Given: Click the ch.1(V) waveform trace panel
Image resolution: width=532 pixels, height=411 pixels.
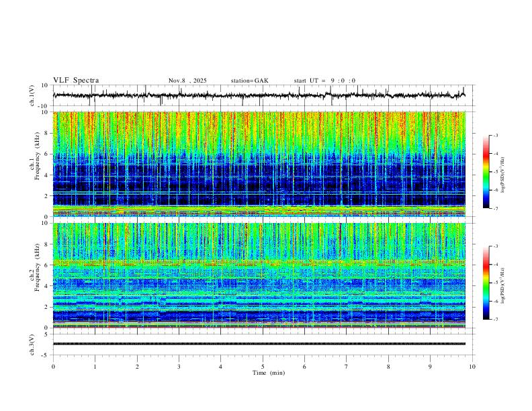Looking at the screenshot, I should 264,95.
